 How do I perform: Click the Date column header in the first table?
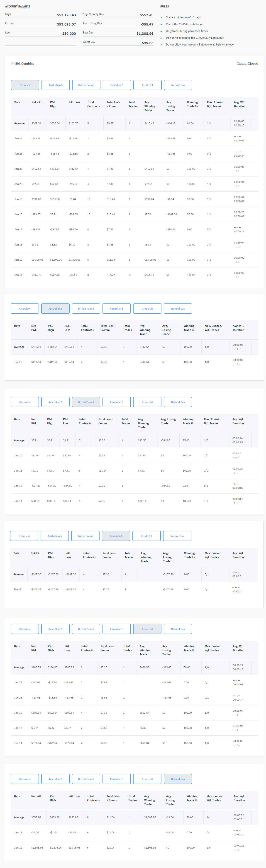coord(17,103)
